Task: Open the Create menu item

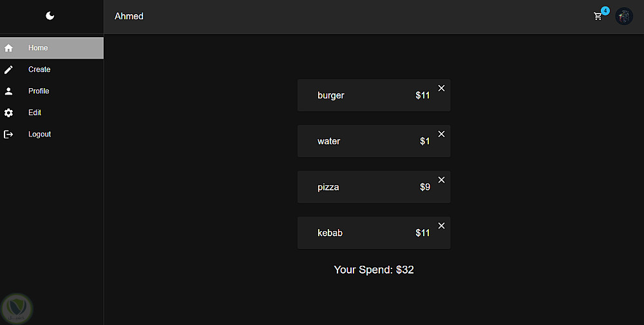Action: [x=39, y=70]
